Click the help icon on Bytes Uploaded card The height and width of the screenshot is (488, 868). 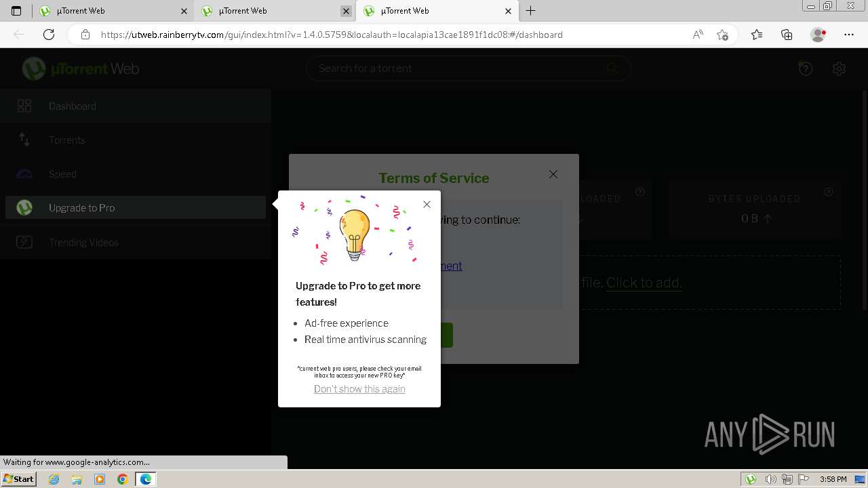tap(829, 192)
